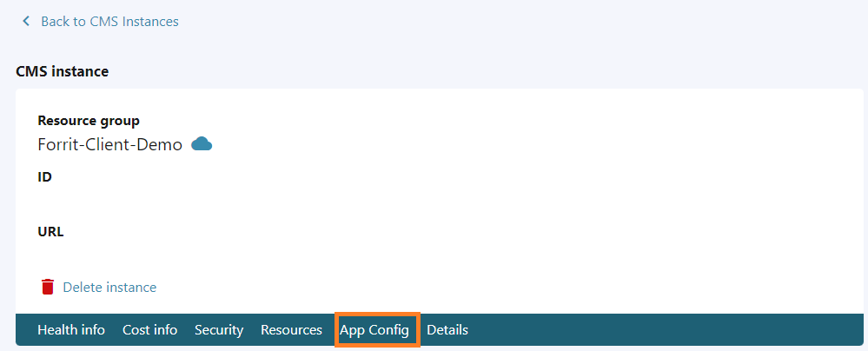View the Resources tab

291,330
